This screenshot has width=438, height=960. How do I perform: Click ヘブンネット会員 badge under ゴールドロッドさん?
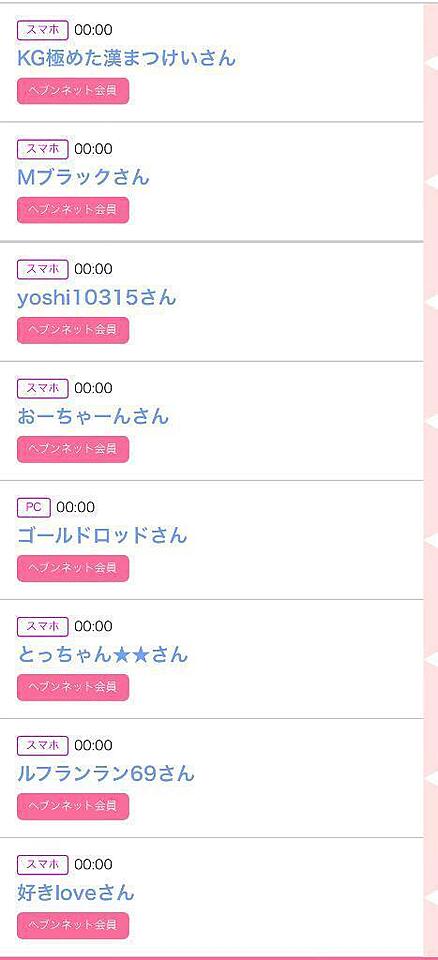(73, 568)
